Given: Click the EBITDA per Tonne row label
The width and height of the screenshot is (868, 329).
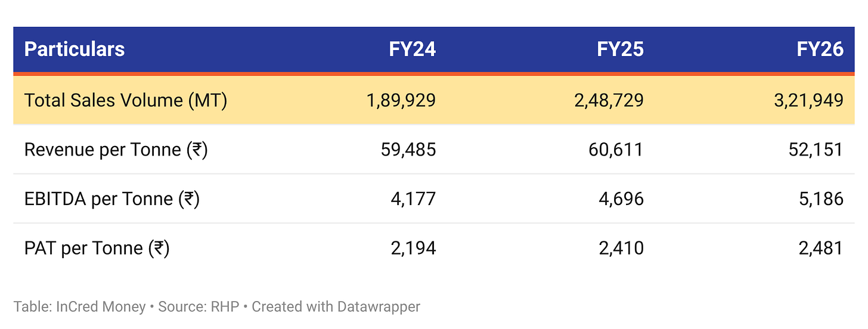Looking at the screenshot, I should pyautogui.click(x=111, y=198).
